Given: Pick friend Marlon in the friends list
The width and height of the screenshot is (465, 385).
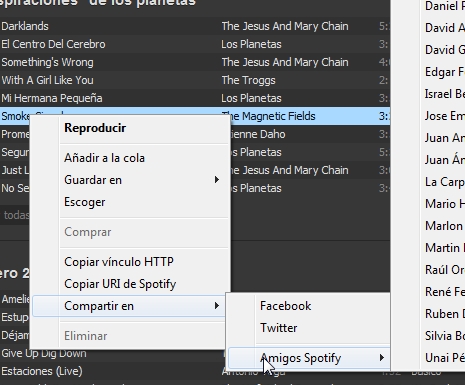Looking at the screenshot, I should (x=445, y=226).
